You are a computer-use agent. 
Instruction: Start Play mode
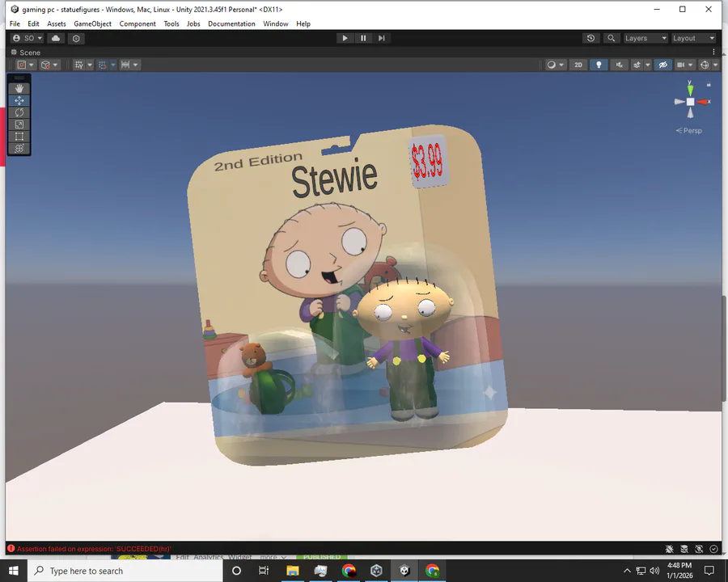coord(345,38)
